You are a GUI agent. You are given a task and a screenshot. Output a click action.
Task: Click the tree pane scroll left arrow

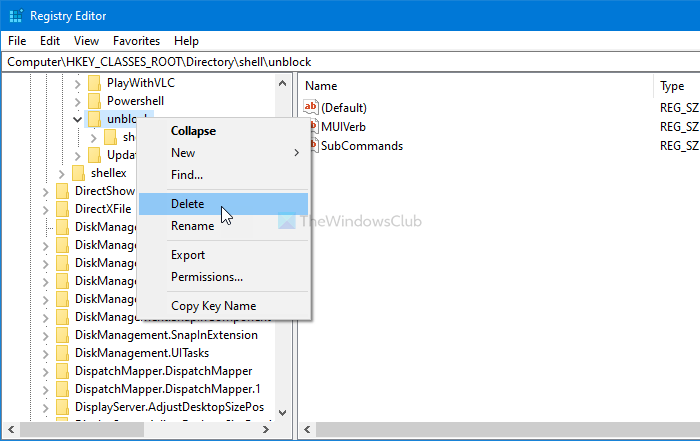point(11,430)
